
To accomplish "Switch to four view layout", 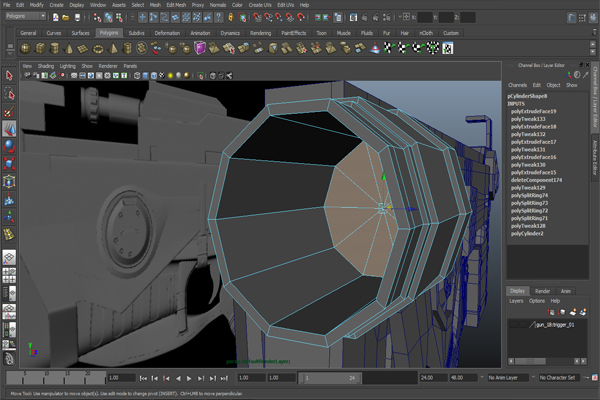I will 9,275.
